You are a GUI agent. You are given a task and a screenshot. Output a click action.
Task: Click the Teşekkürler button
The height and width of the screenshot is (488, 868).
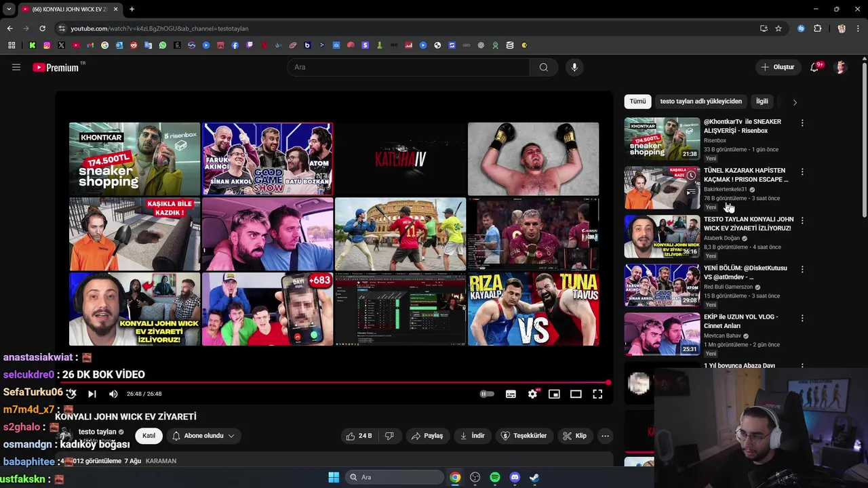tap(524, 436)
